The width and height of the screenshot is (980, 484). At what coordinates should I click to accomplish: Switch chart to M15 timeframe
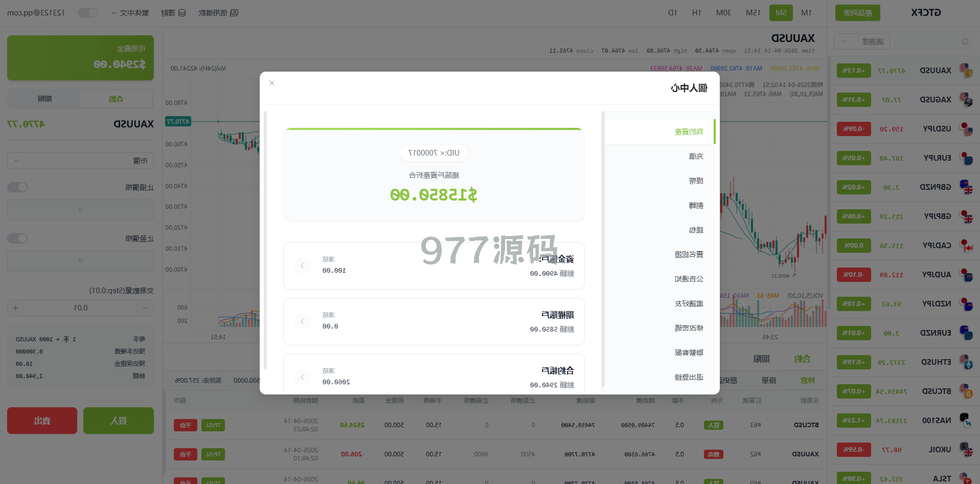pyautogui.click(x=753, y=13)
